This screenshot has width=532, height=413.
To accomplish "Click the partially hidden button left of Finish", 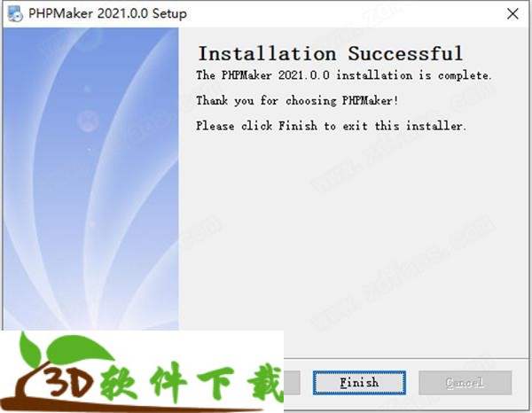I will click(292, 383).
